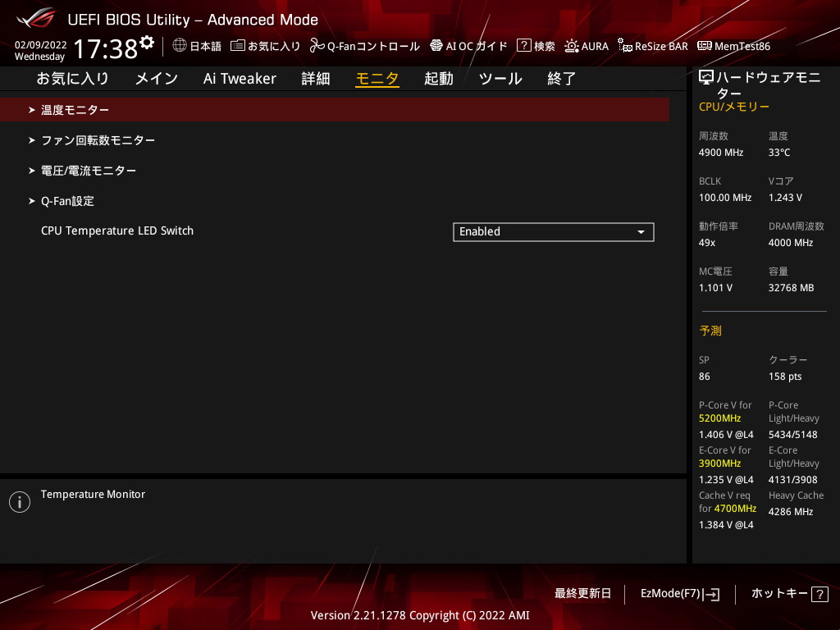The image size is (840, 630).
Task: Click 最終更新日 button
Action: click(x=582, y=594)
